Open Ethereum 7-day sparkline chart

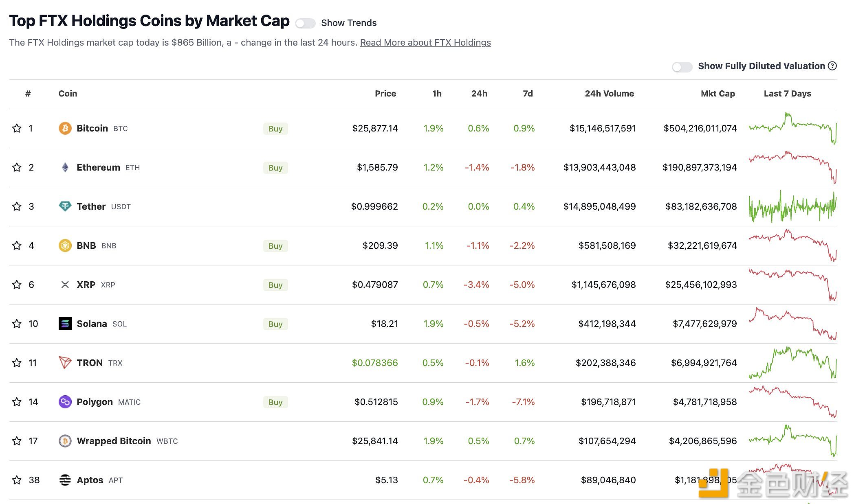(792, 167)
